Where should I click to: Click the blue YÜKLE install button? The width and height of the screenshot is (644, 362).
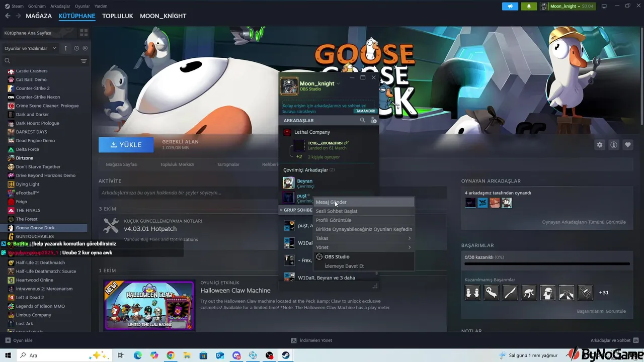coord(126,145)
